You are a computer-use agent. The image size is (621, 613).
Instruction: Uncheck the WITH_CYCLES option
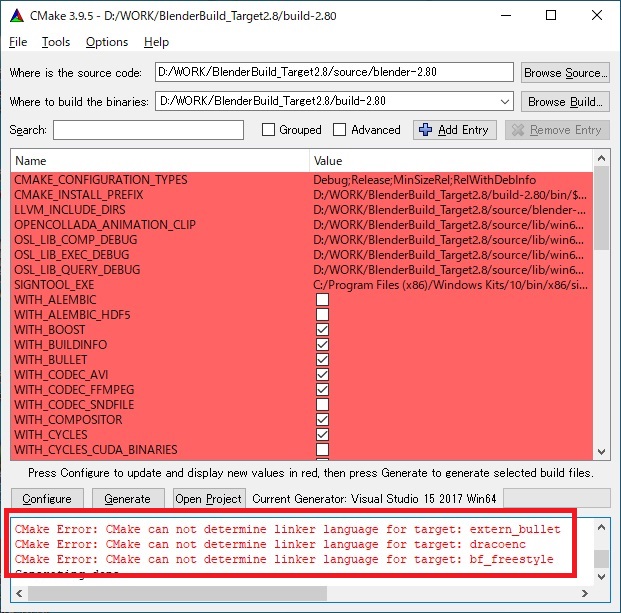pyautogui.click(x=322, y=435)
